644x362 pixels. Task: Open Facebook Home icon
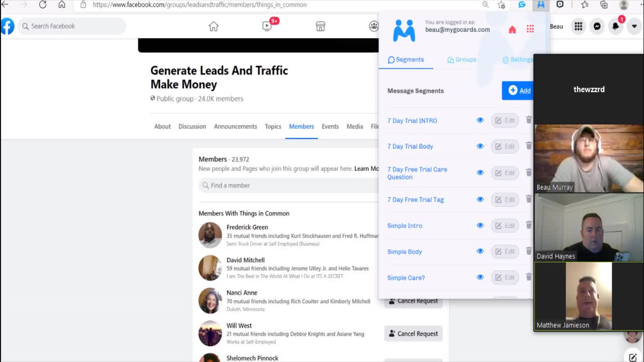(213, 26)
